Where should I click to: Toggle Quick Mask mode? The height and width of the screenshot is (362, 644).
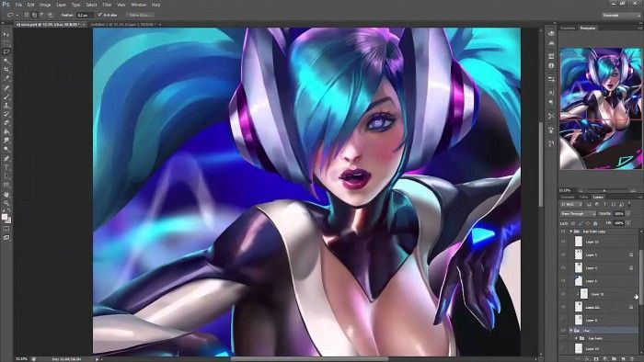tap(6, 229)
